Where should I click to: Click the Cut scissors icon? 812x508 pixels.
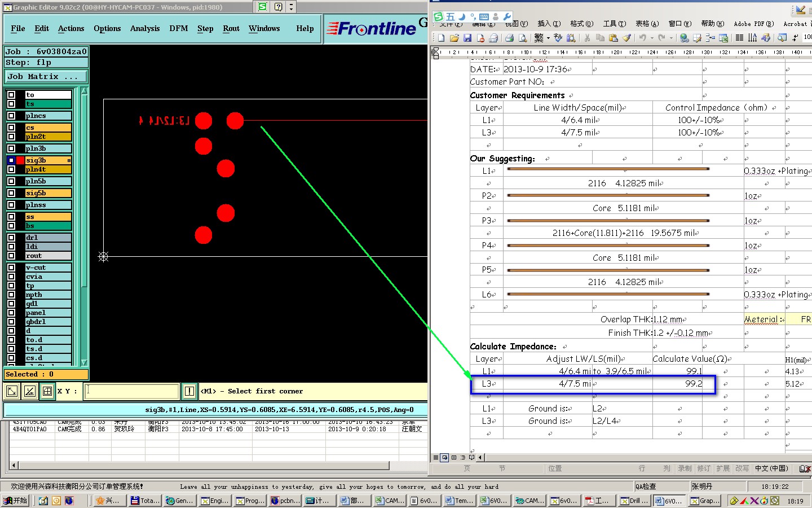(x=587, y=38)
